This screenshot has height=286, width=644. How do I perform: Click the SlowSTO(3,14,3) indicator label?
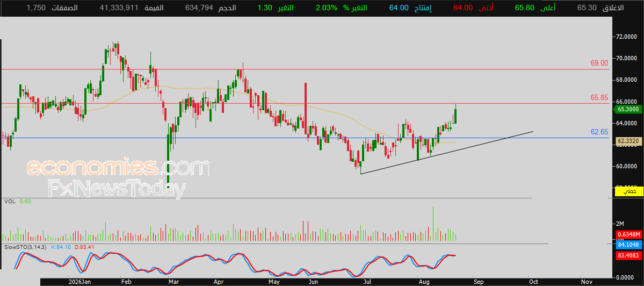coord(26,247)
